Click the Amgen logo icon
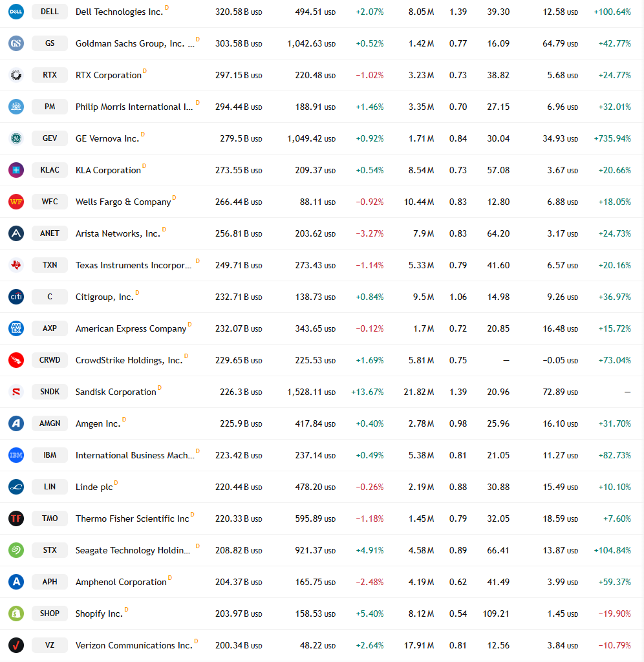This screenshot has height=662, width=644. [x=16, y=423]
